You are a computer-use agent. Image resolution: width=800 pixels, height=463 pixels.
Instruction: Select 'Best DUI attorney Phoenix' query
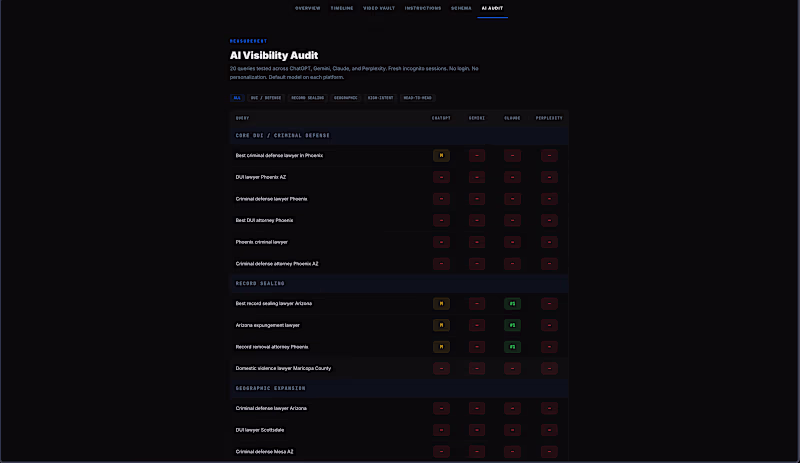pos(264,221)
